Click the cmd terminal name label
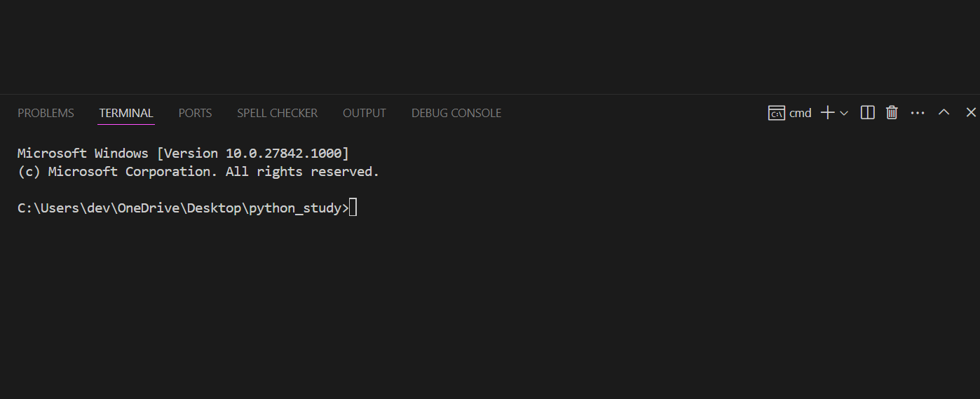The image size is (980, 399). click(801, 113)
